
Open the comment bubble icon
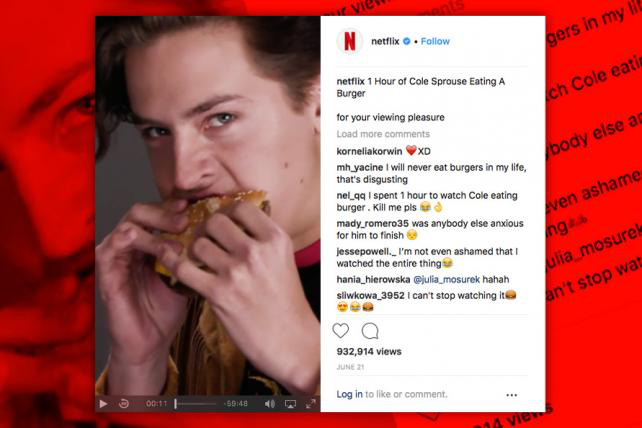pos(370,331)
